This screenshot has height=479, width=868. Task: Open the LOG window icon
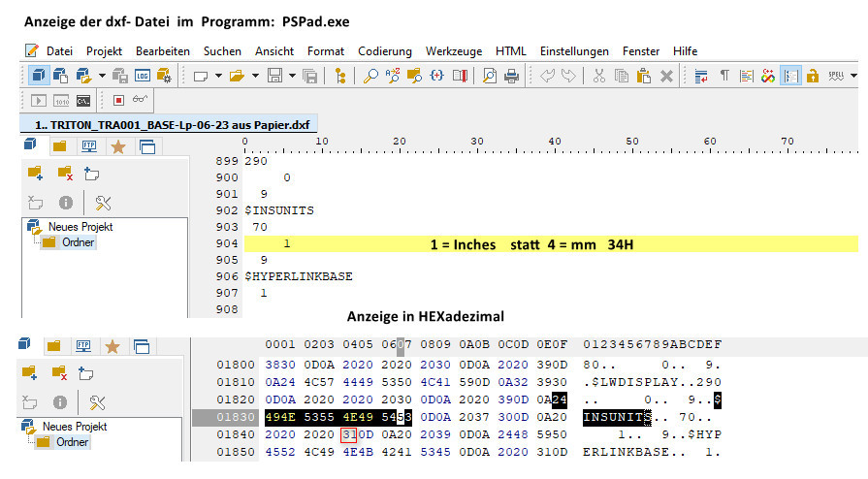click(x=143, y=76)
